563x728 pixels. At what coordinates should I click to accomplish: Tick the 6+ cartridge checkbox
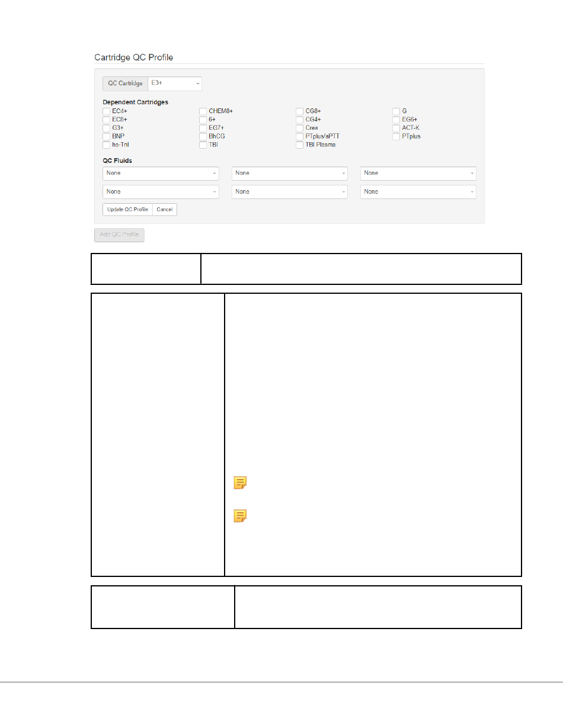(203, 119)
